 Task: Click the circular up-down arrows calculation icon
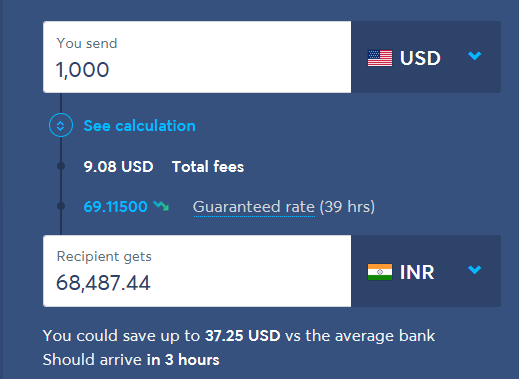[x=61, y=125]
